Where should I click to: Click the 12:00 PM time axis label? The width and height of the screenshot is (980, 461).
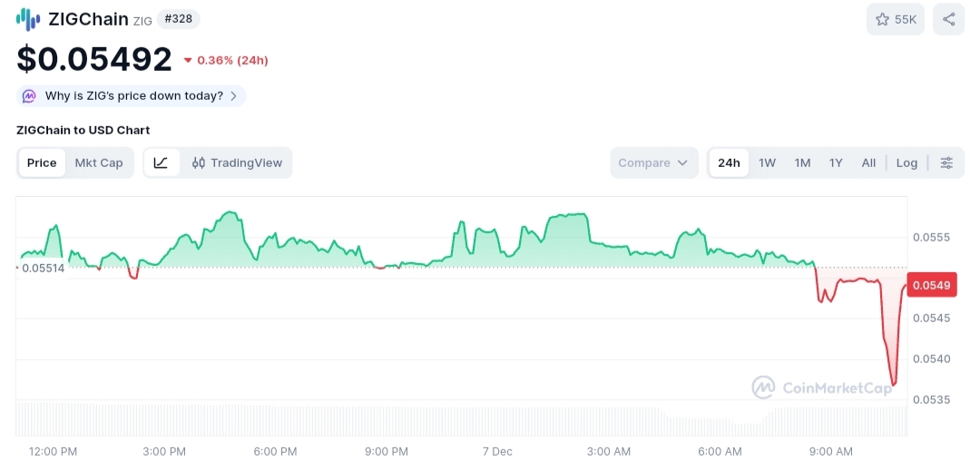coord(54,452)
